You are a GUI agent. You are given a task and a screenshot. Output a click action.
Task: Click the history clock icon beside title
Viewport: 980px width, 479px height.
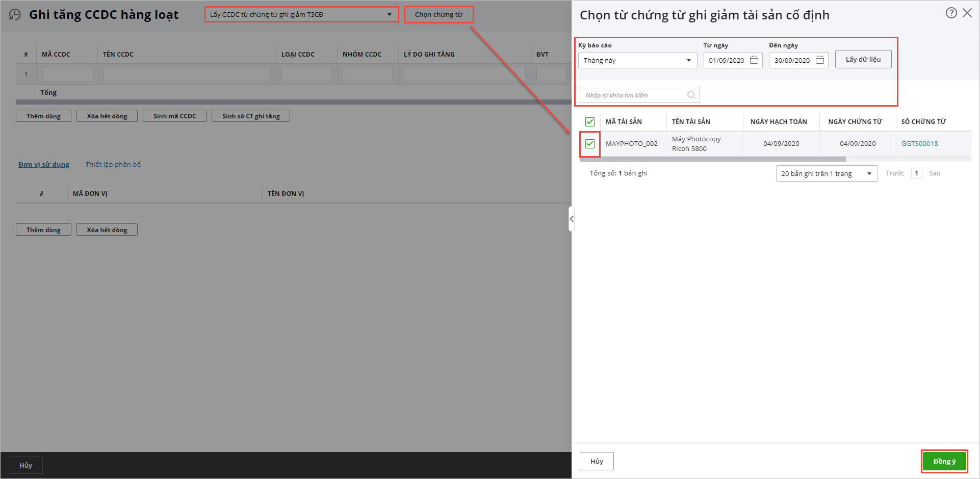[x=15, y=15]
